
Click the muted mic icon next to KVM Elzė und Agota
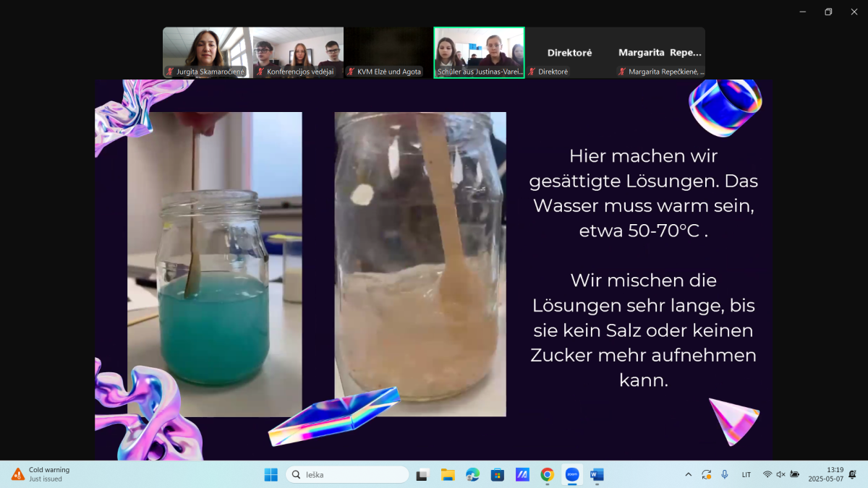(351, 72)
